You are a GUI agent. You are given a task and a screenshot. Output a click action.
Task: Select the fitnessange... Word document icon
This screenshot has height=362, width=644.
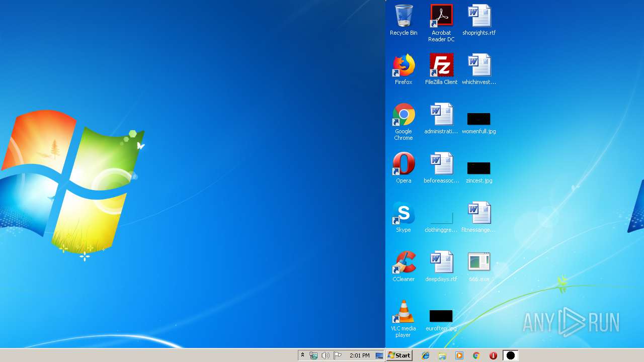(479, 217)
